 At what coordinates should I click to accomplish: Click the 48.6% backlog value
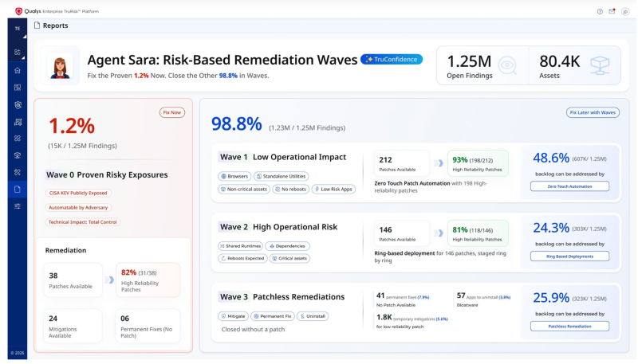click(551, 158)
